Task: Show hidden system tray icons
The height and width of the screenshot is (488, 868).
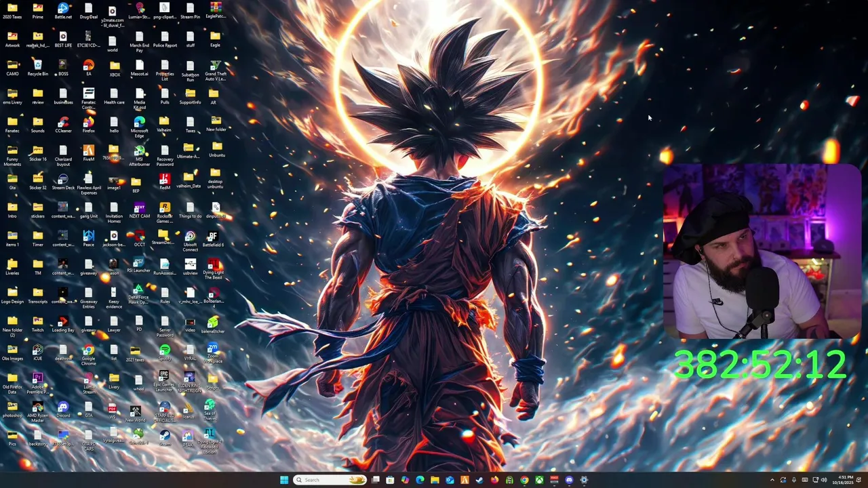Action: point(772,480)
